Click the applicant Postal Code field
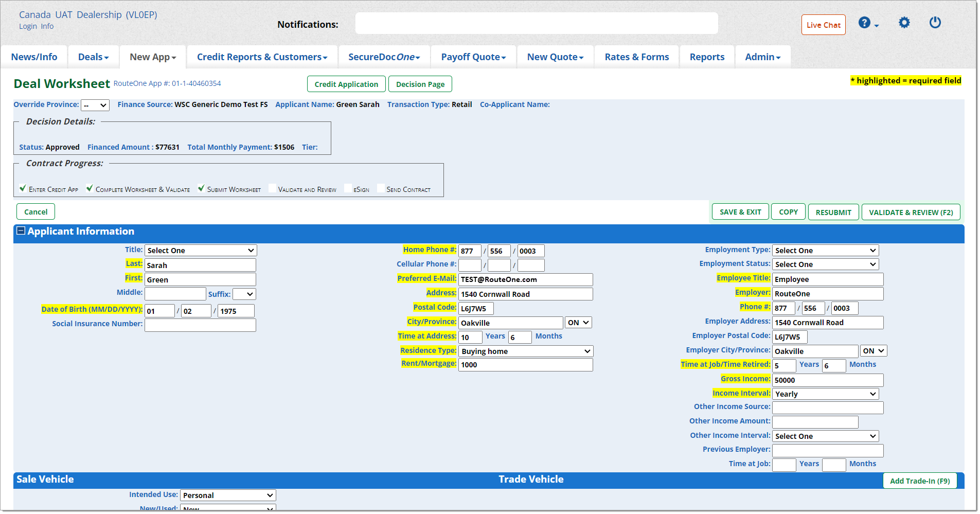 (x=476, y=309)
